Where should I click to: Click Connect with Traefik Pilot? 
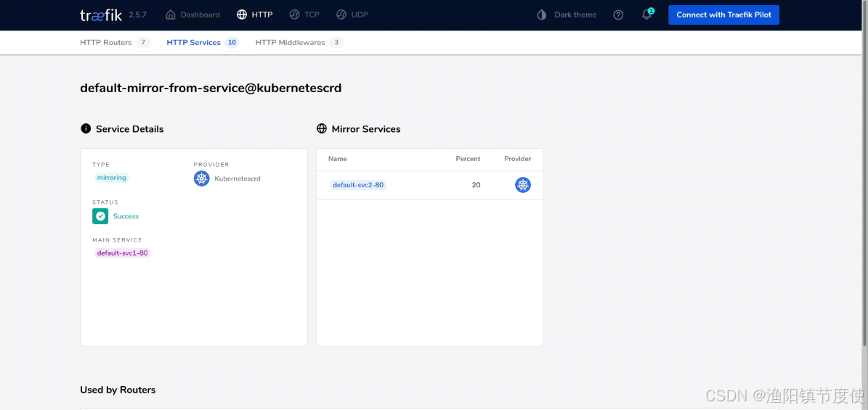[x=723, y=15]
